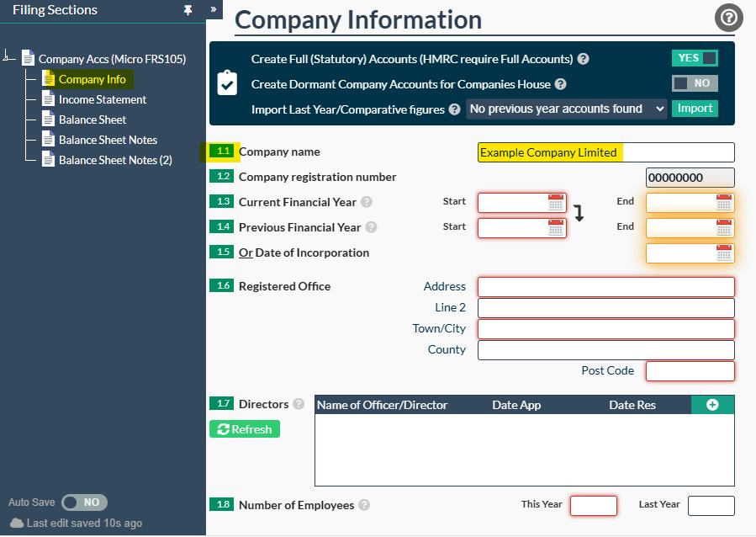Click the cloud icon beside Last edit saved

tap(17, 523)
